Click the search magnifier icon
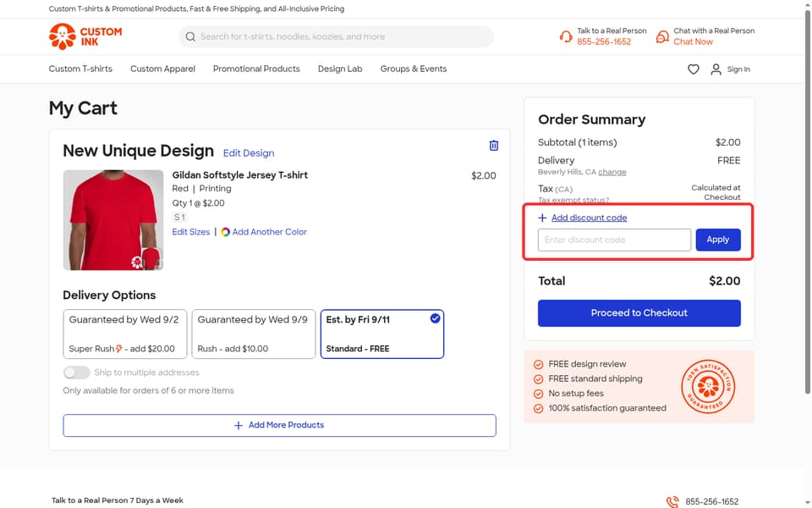812x508 pixels. (190, 36)
